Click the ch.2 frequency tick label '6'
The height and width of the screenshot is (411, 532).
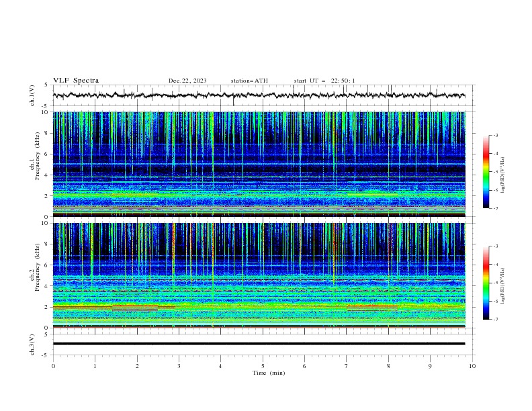point(47,265)
